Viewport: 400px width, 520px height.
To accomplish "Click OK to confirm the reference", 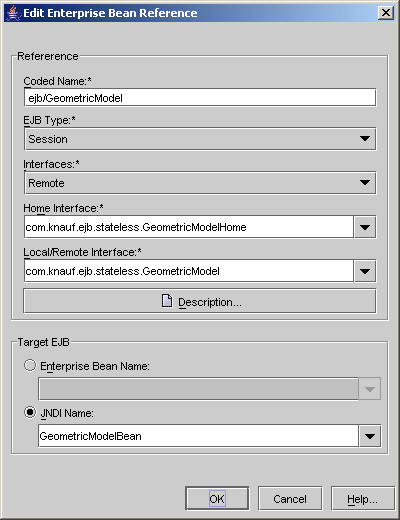I will pyautogui.click(x=217, y=499).
